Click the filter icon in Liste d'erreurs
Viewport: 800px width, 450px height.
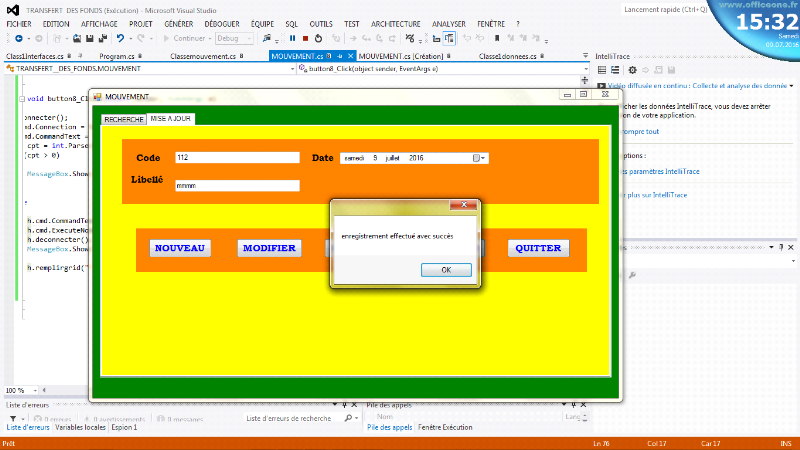click(x=12, y=418)
